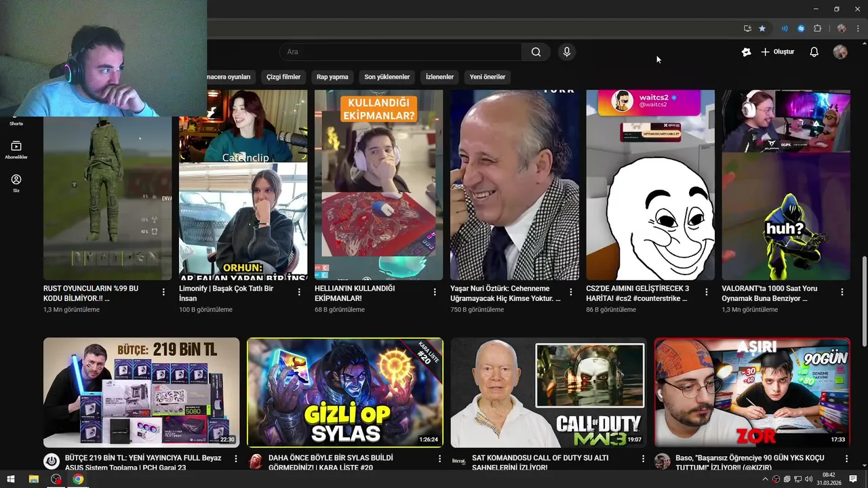Play the GİZLİ OP SYLAS video thumbnail
Viewport: 868px width, 488px height.
pyautogui.click(x=345, y=392)
